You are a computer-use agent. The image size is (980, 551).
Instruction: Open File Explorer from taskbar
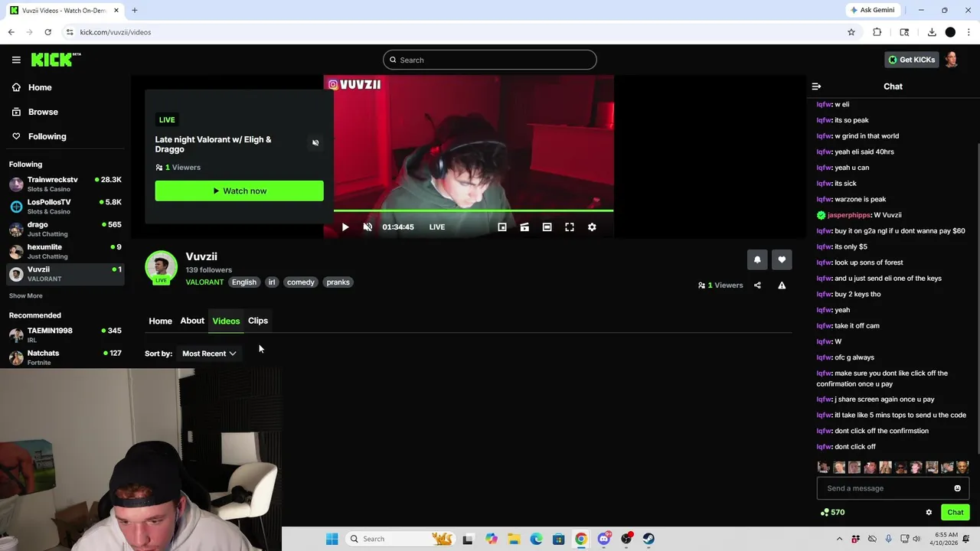pyautogui.click(x=514, y=539)
